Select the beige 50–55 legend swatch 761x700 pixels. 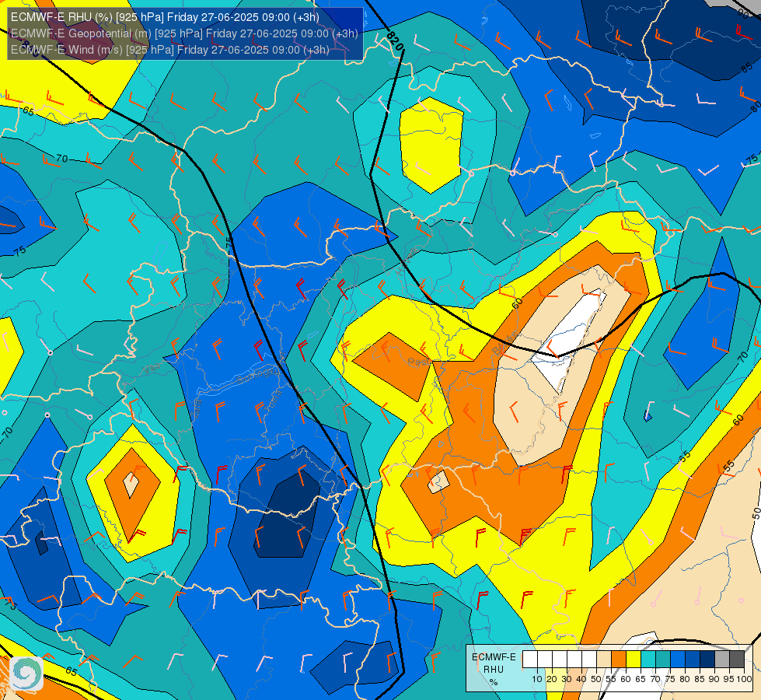point(604,660)
